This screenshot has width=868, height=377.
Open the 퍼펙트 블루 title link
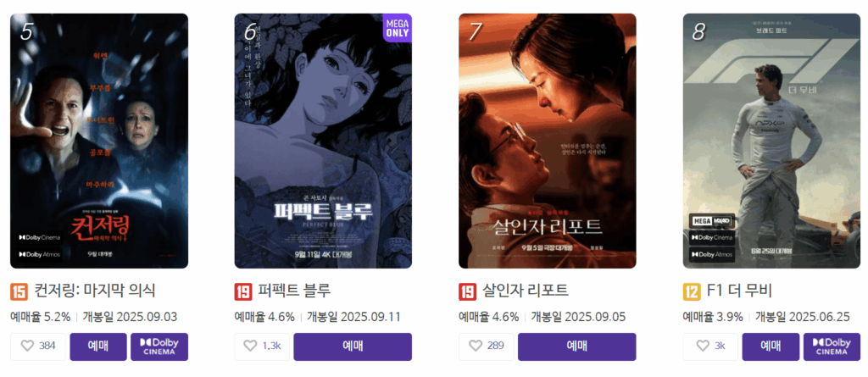coord(294,291)
